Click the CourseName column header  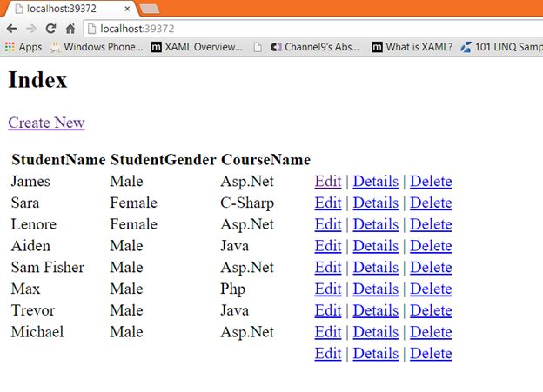click(265, 160)
